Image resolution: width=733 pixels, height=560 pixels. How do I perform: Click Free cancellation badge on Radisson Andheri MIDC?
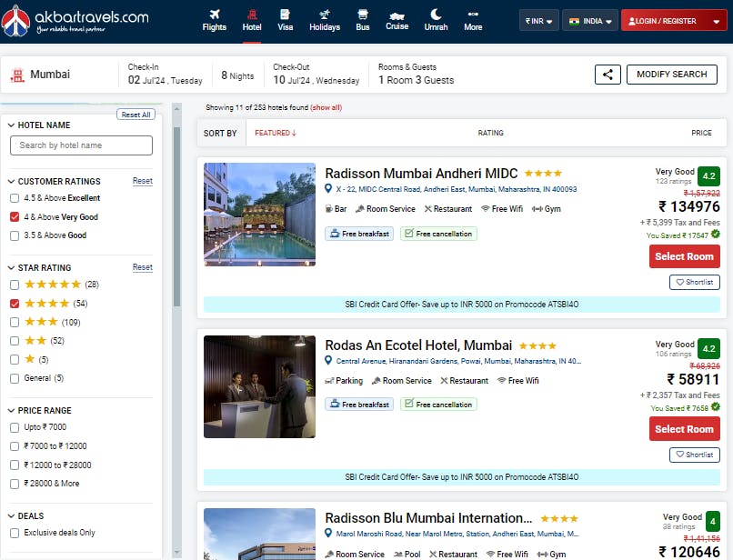pos(438,234)
